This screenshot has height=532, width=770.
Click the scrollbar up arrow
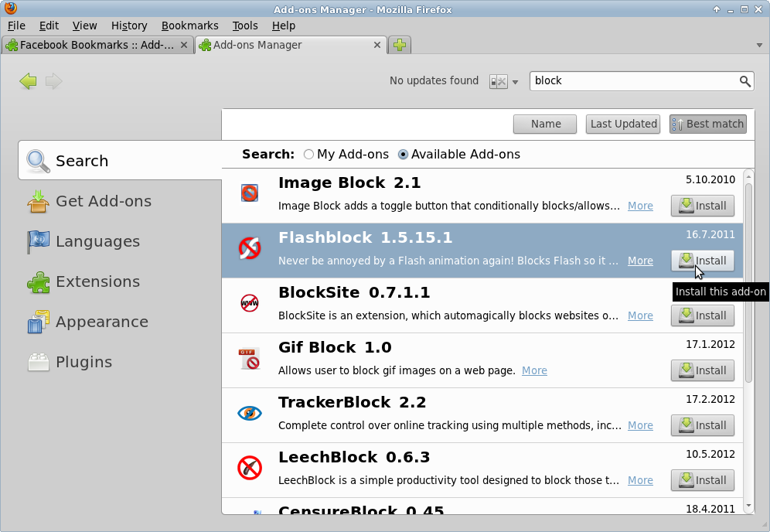748,176
